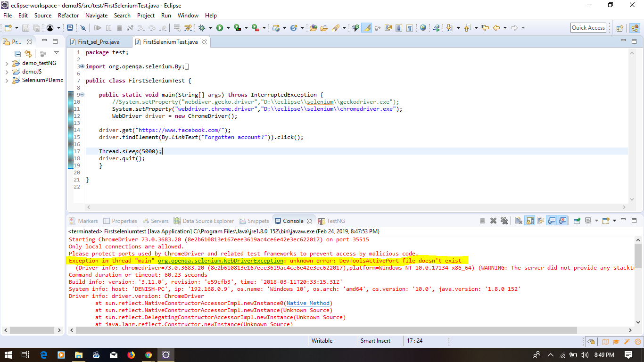Screen dimensions: 644x362
Task: Switch to the Markers tab
Action: click(83, 221)
